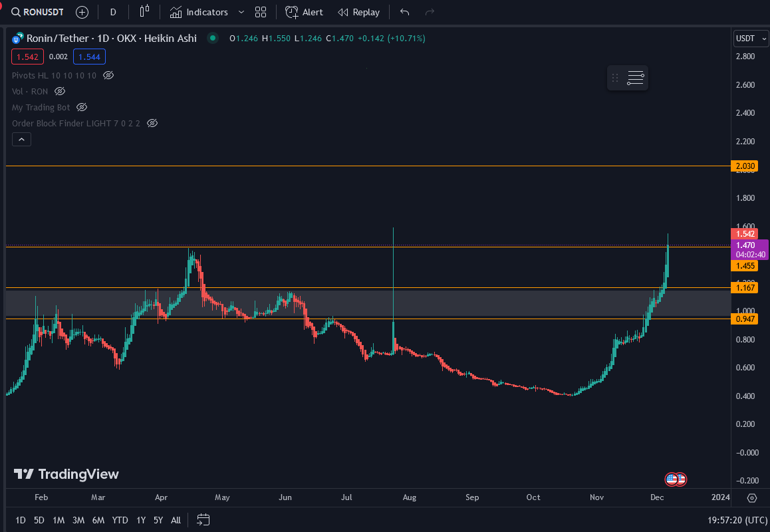Start bar Replay mode
The image size is (770, 532).
pos(359,12)
